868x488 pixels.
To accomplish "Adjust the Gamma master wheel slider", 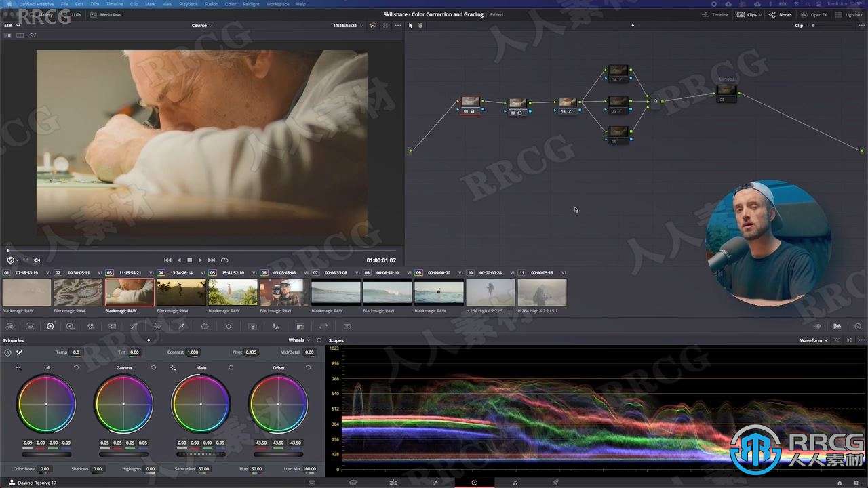I will pos(123,454).
